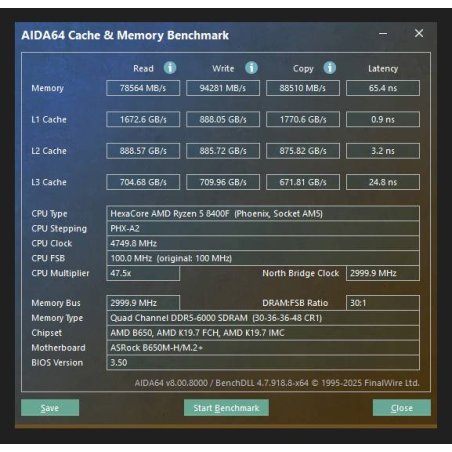Select the L2 Cache copy value 875.82 GB/s

pyautogui.click(x=303, y=151)
